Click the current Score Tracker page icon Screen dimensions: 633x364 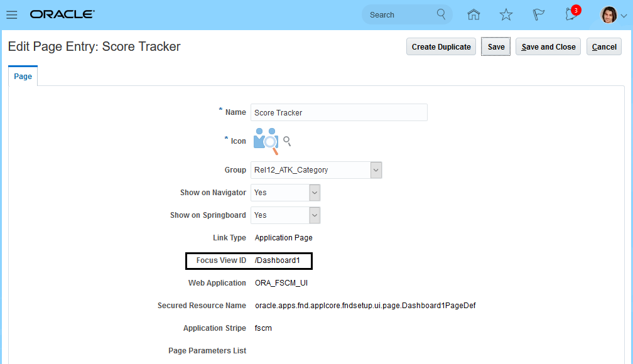265,140
